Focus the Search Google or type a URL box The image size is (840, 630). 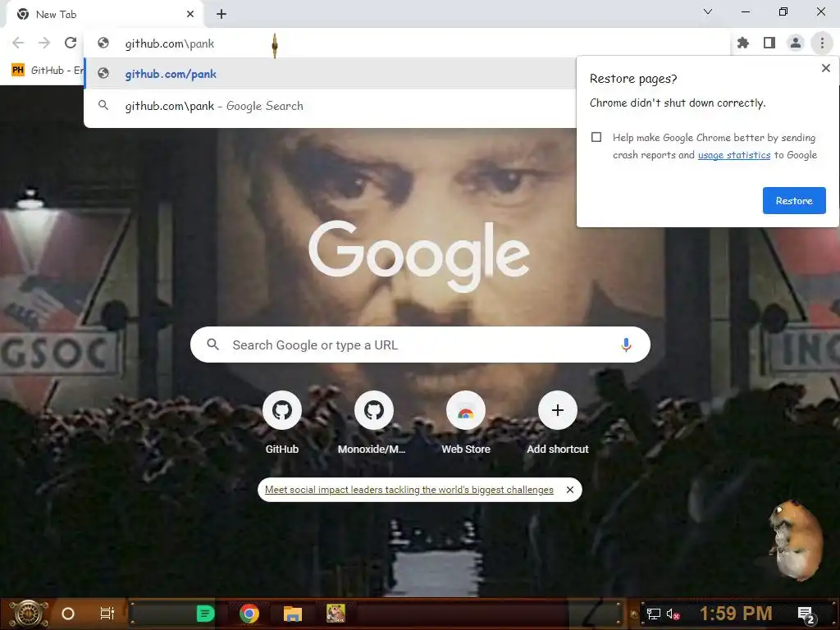(x=420, y=345)
